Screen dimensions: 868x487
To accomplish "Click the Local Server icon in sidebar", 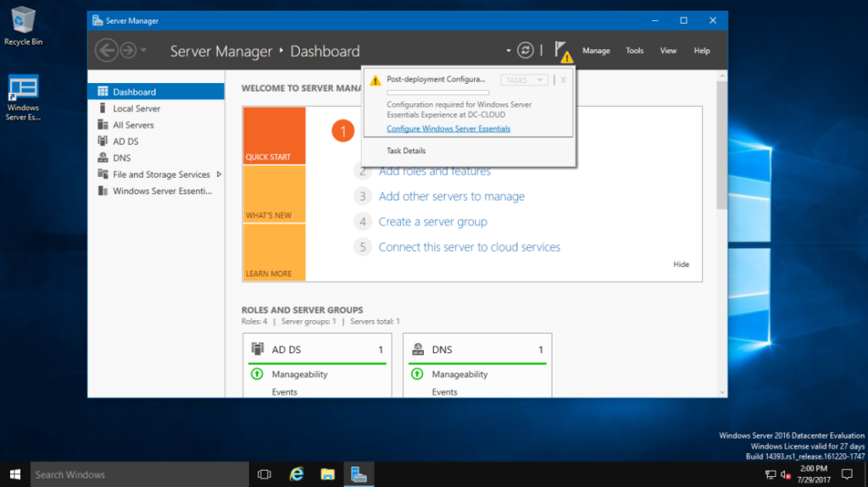I will pos(103,108).
